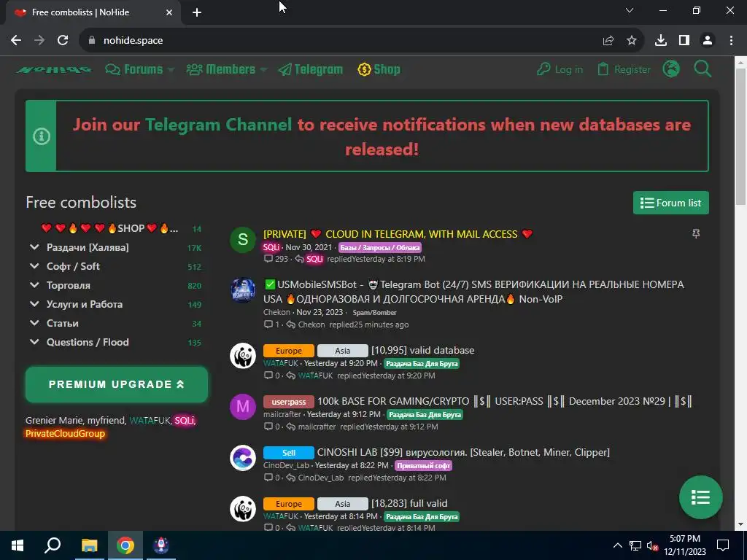Open the Telegram nav link

pos(310,69)
